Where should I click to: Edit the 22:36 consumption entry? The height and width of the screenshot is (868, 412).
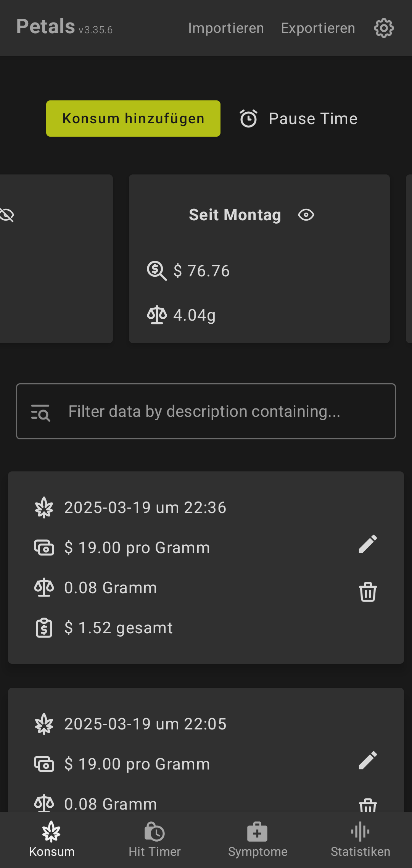368,544
